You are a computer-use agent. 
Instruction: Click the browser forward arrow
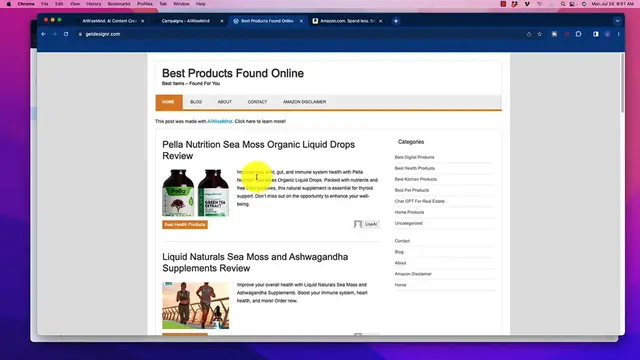click(55, 34)
